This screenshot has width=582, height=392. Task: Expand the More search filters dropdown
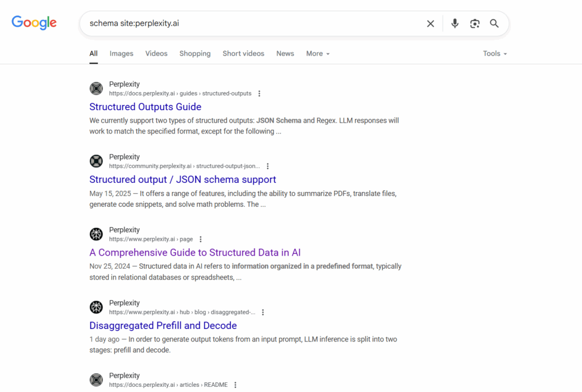318,54
